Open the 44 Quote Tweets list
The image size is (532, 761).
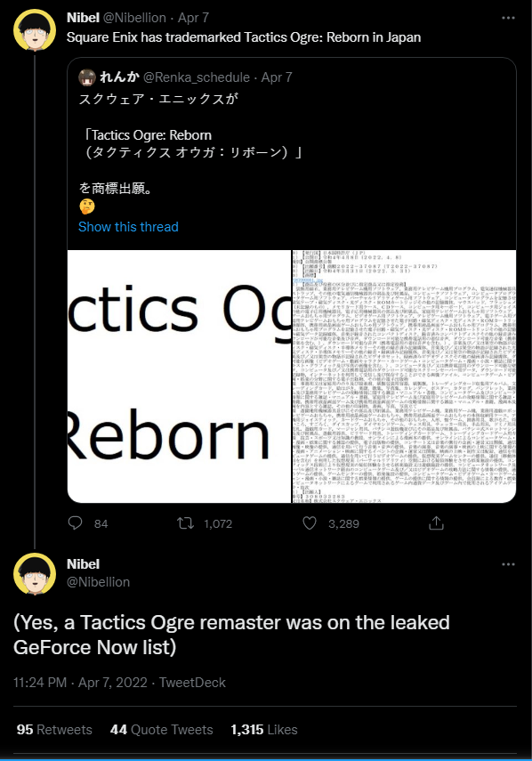tap(161, 729)
